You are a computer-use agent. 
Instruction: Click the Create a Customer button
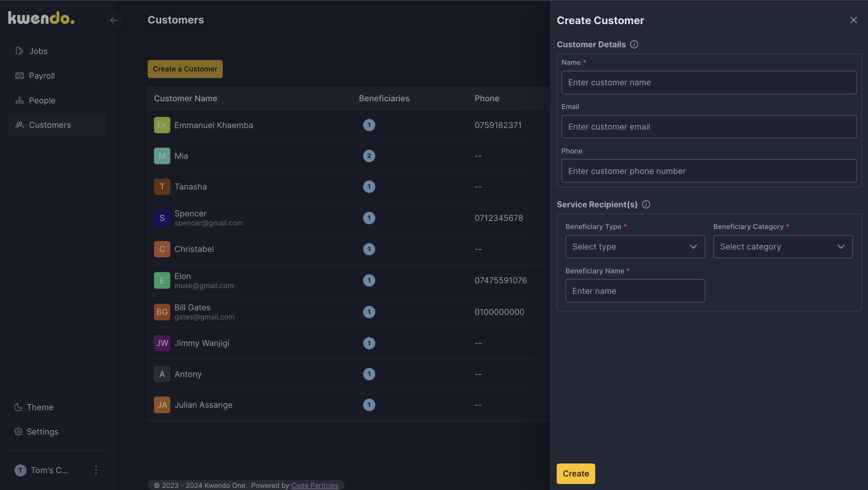(x=185, y=69)
